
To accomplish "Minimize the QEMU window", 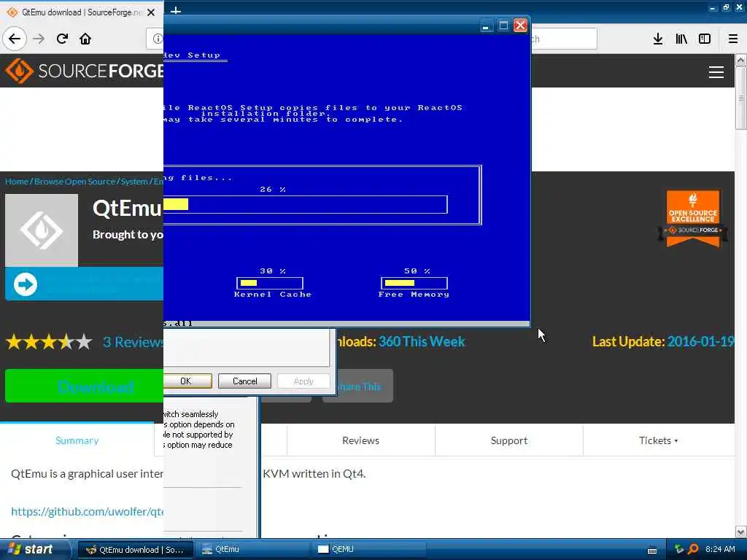I will pos(486,26).
